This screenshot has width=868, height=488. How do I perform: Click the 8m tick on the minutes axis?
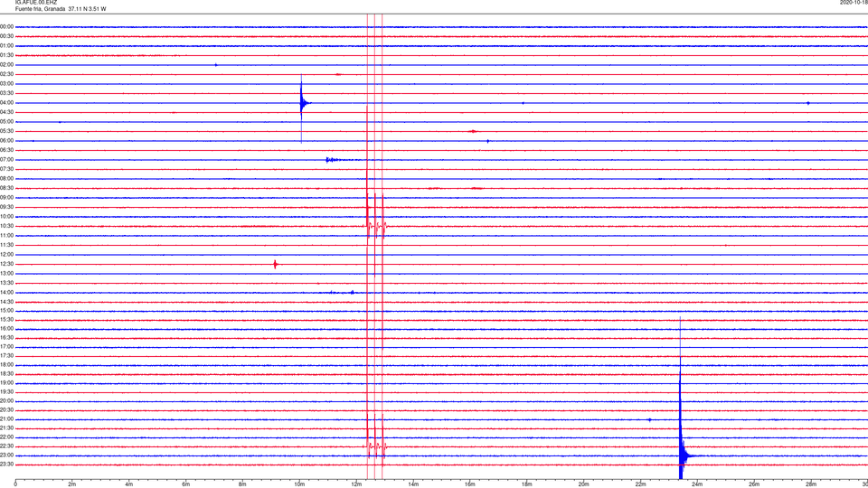click(x=242, y=484)
